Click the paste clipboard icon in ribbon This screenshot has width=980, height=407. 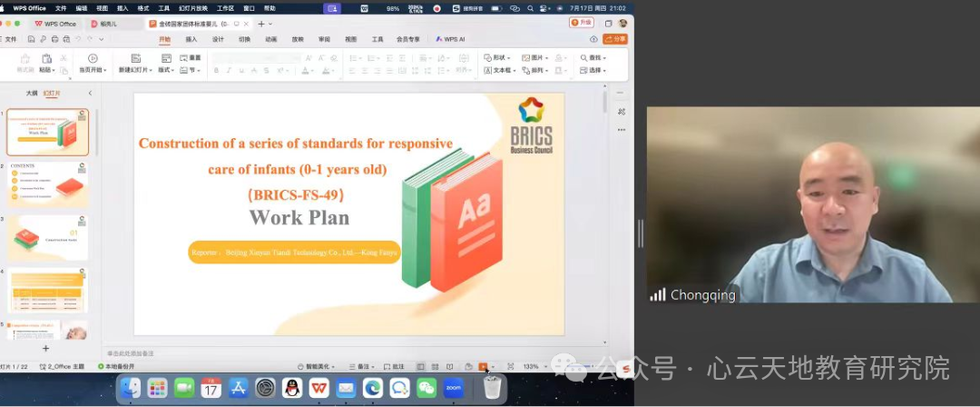click(x=47, y=58)
